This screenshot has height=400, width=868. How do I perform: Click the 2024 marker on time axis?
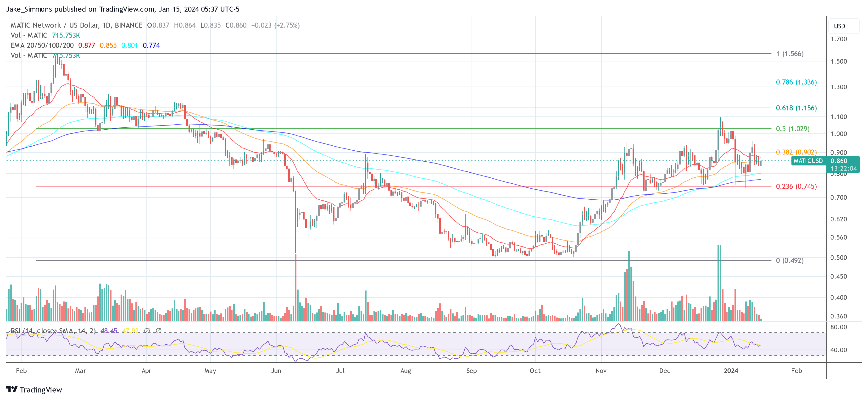731,370
